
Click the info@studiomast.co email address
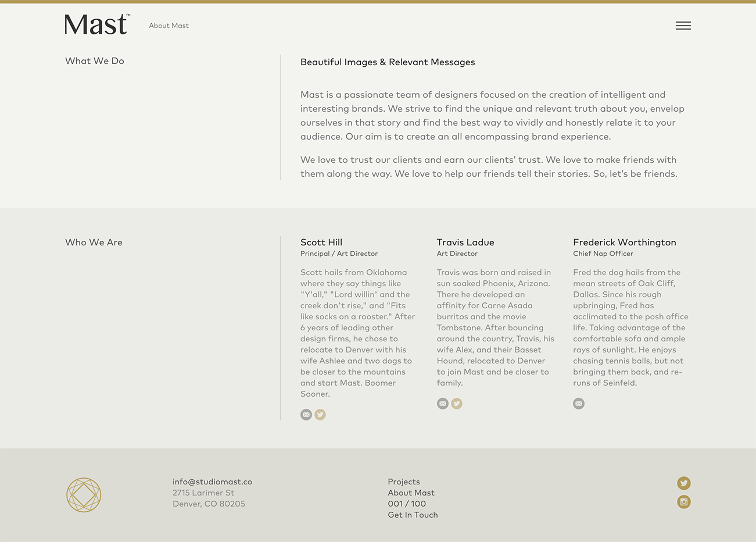pyautogui.click(x=212, y=482)
